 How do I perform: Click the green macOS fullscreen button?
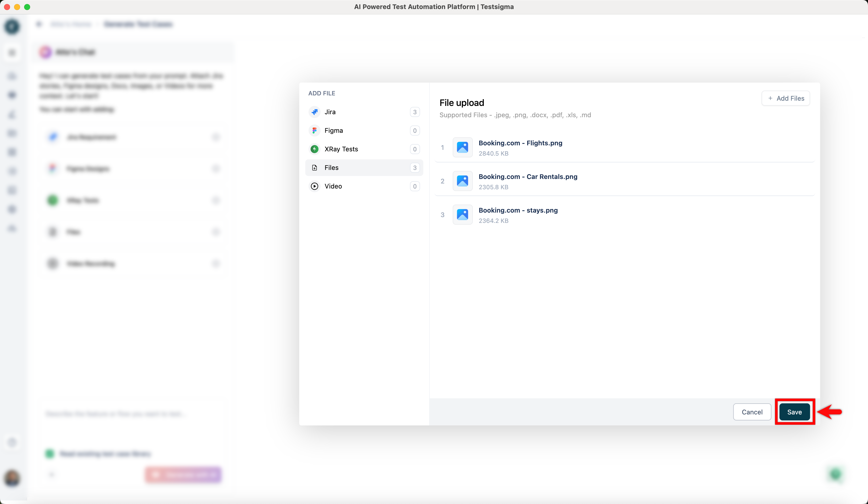[27, 7]
